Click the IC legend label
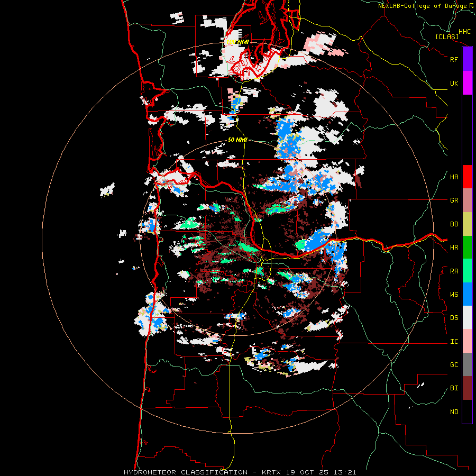 tap(454, 342)
